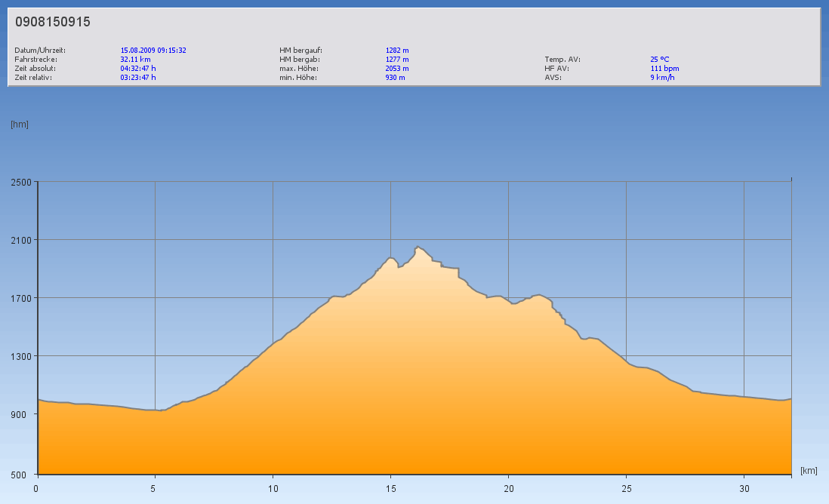Select the date value 15.08.2009 09:15:32

click(153, 51)
